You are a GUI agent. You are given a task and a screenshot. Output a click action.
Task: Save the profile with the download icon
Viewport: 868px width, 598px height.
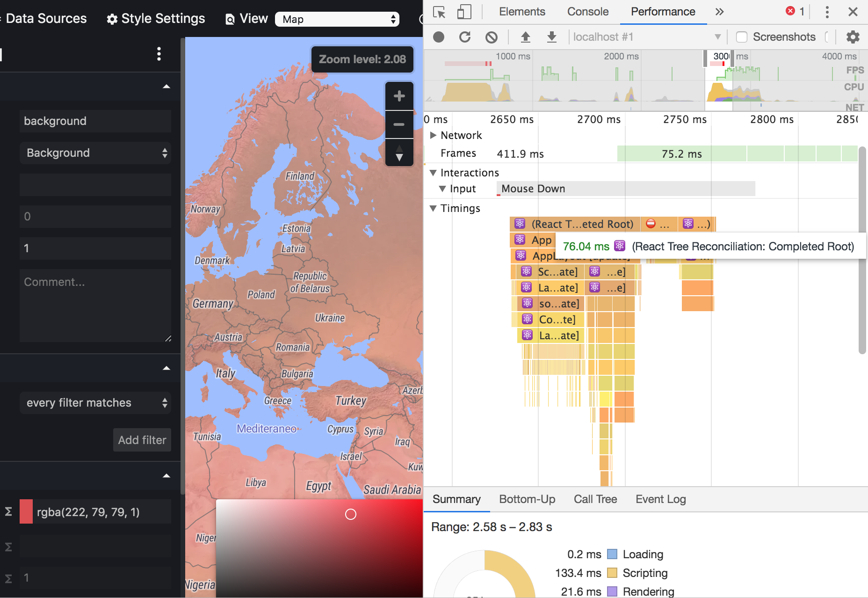pos(552,37)
